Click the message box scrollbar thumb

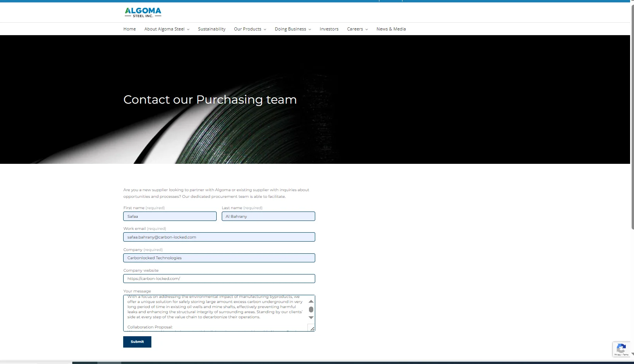(x=311, y=309)
